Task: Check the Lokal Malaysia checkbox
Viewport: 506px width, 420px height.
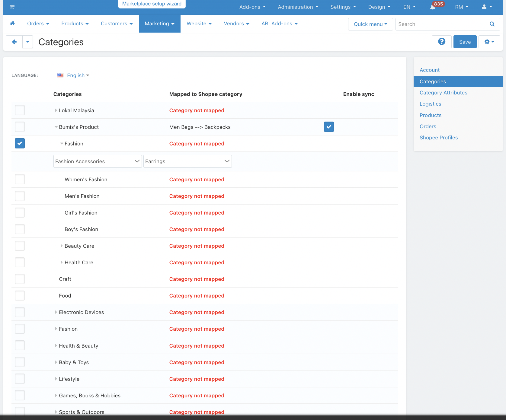Action: [20, 110]
